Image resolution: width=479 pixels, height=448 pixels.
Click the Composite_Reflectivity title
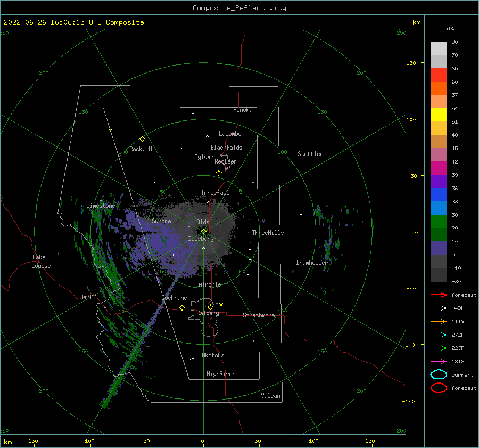point(240,8)
